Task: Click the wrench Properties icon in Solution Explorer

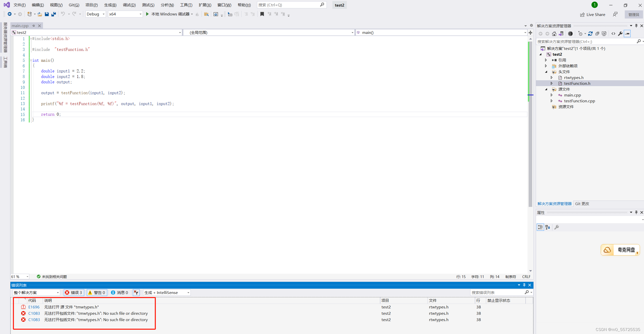Action: (x=620, y=34)
